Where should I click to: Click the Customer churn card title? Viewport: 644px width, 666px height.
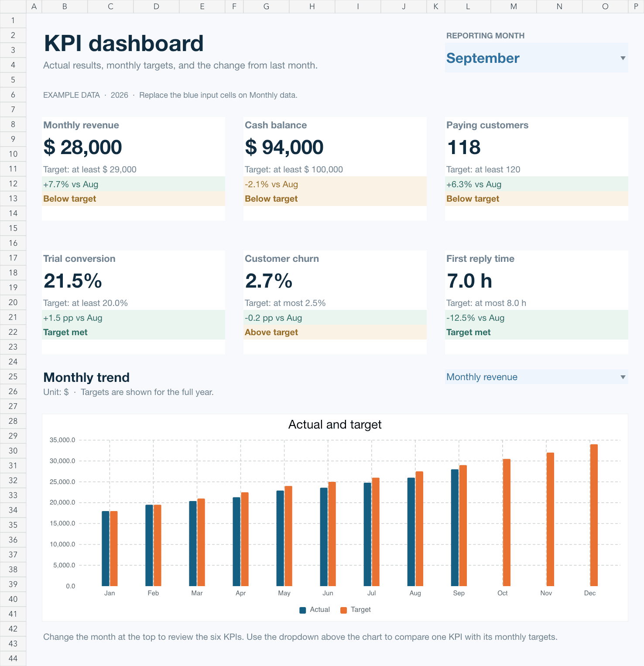282,259
